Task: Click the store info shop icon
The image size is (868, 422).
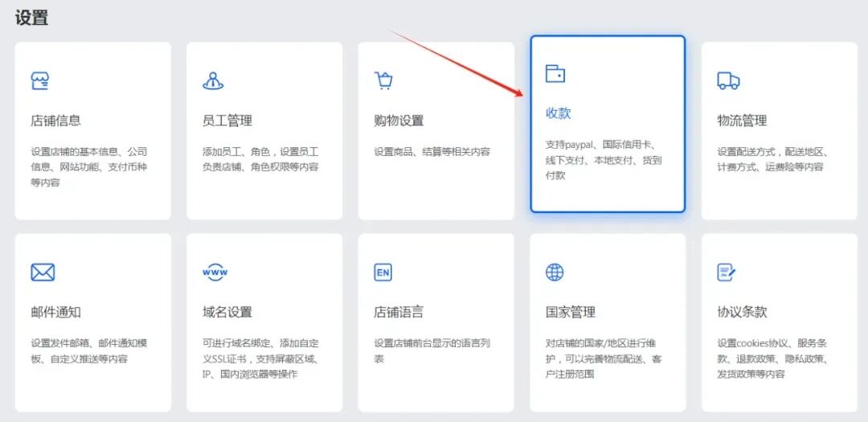Action: coord(40,81)
